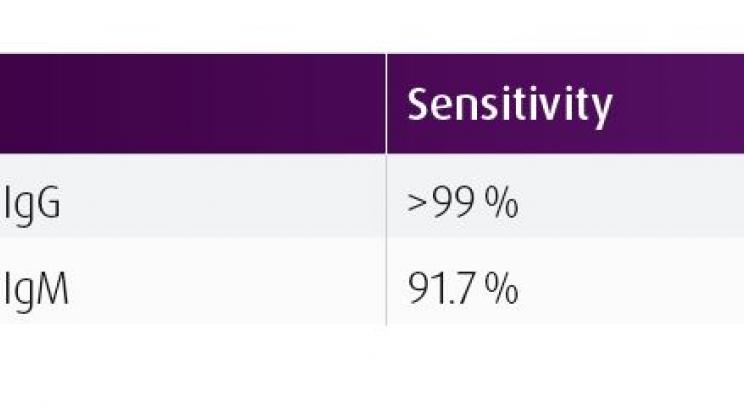This screenshot has height=410, width=744.
Task: Click the greater-than symbol before 99
Action: (418, 206)
